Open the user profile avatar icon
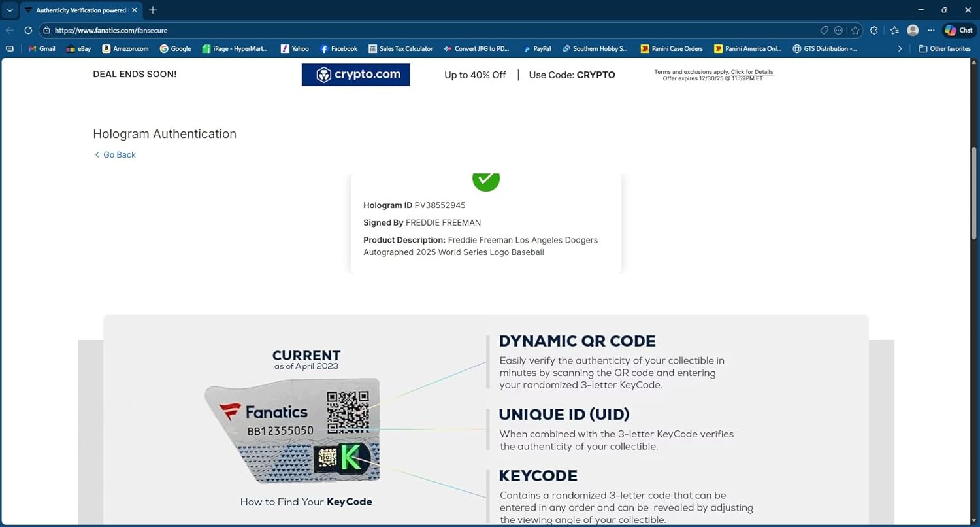The image size is (980, 527). [913, 31]
